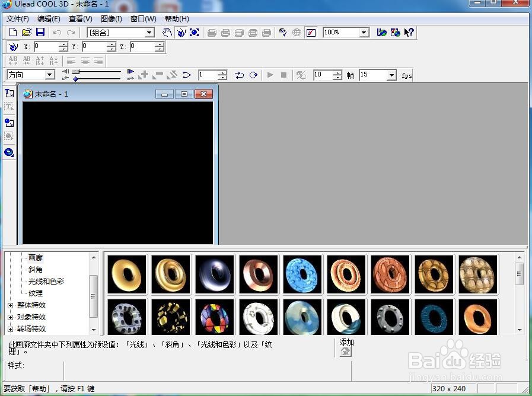Image resolution: width=532 pixels, height=396 pixels.
Task: Open the 帮助(H) menu
Action: tap(177, 19)
